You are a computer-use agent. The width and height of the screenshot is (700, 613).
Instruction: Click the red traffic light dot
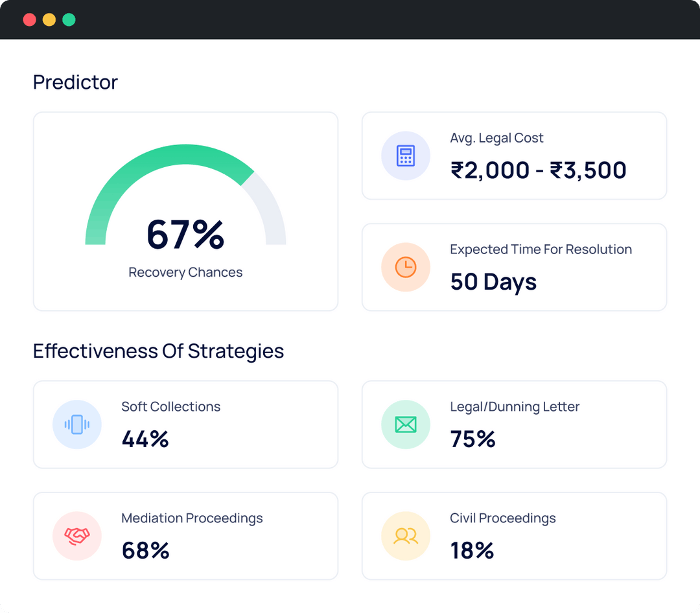click(x=29, y=19)
